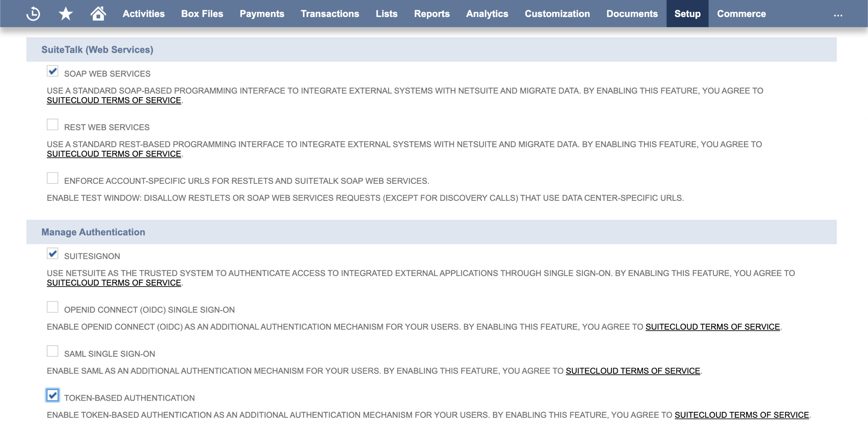This screenshot has width=868, height=428.
Task: Check Enforce Account-Specific URLs option
Action: click(x=52, y=178)
